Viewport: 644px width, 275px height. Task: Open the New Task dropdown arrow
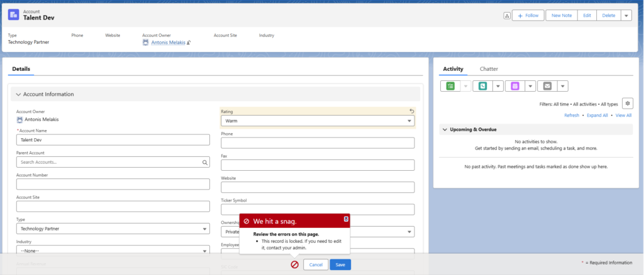(x=466, y=86)
